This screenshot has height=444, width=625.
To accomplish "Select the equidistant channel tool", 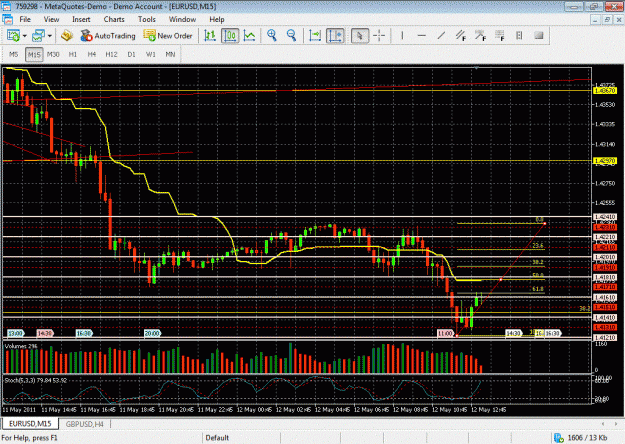I will coord(461,36).
